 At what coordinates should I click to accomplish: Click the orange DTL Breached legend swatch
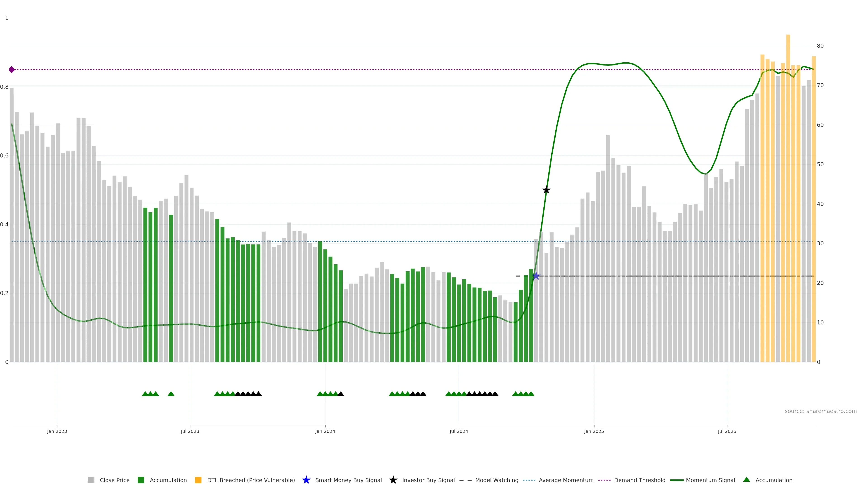pyautogui.click(x=198, y=480)
